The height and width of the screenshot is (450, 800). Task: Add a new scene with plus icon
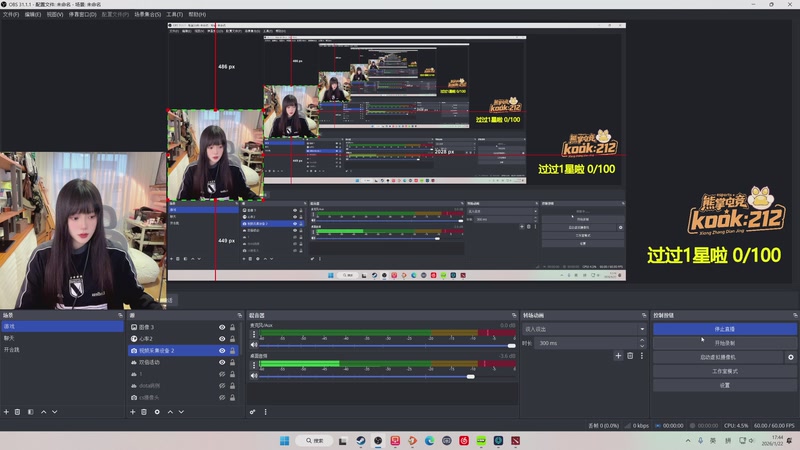[6, 412]
